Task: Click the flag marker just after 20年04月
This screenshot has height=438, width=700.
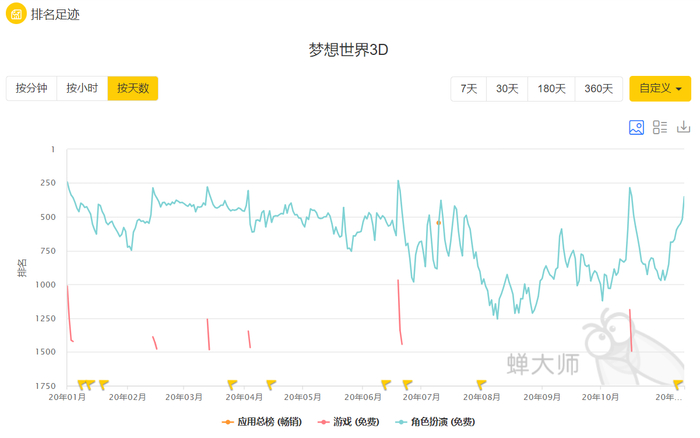Action: (271, 384)
